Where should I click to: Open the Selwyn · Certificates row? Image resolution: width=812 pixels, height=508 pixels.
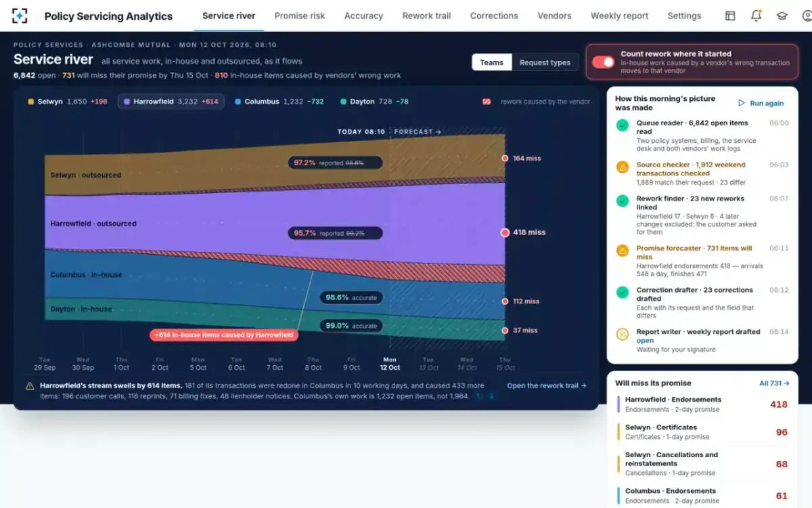(x=702, y=432)
